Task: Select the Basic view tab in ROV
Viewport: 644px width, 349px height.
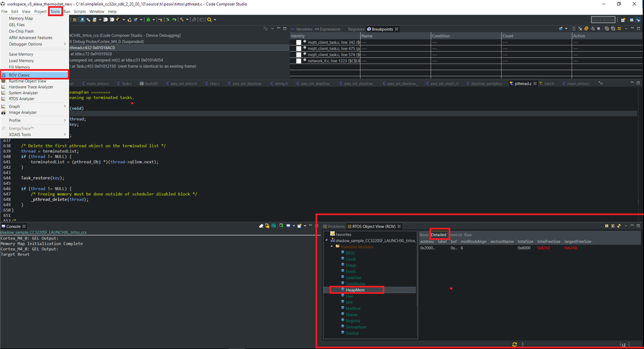Action: pyautogui.click(x=424, y=235)
